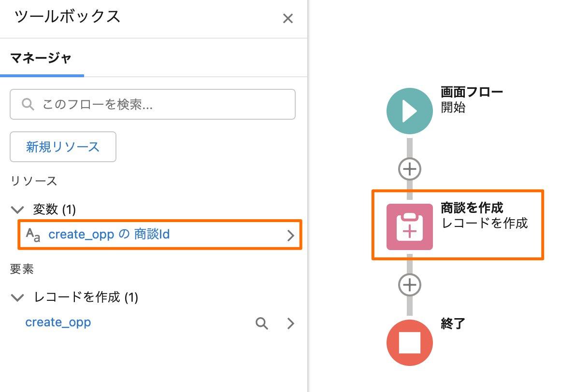The height and width of the screenshot is (392, 574).
Task: Add element with plus below Start
Action: tap(410, 169)
